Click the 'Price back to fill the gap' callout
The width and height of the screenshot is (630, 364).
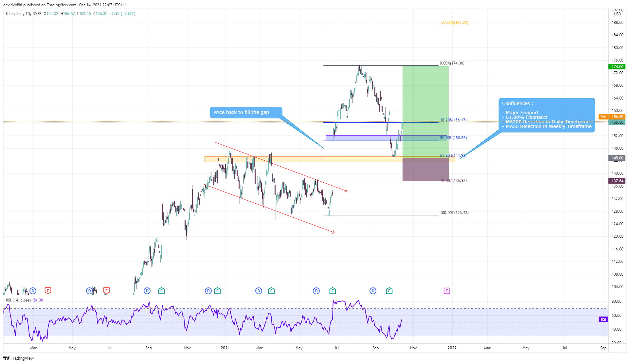(x=246, y=112)
